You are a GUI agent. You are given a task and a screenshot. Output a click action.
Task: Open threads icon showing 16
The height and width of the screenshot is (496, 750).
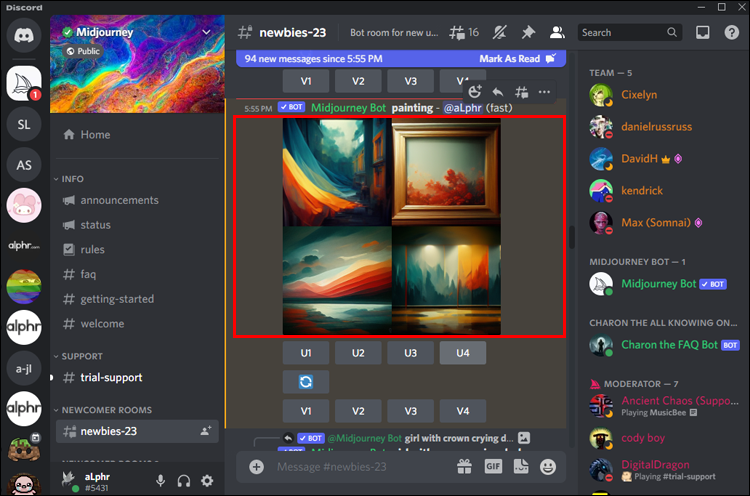pos(464,33)
